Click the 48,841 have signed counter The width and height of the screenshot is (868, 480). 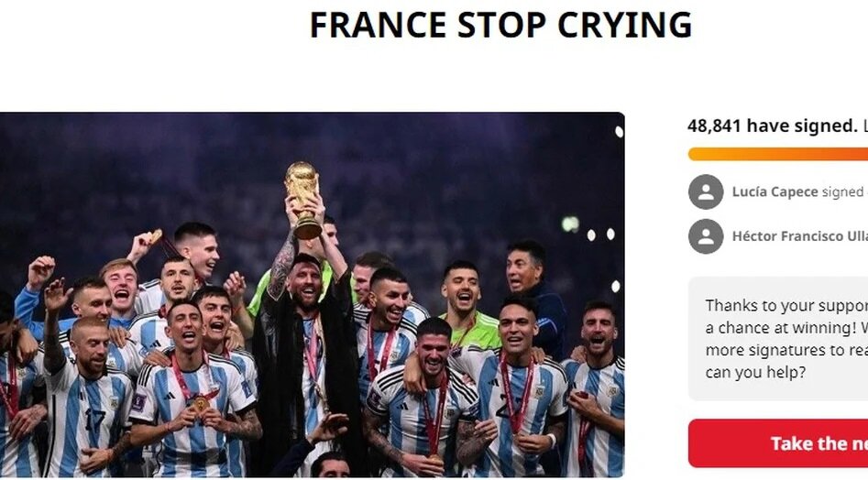click(773, 126)
